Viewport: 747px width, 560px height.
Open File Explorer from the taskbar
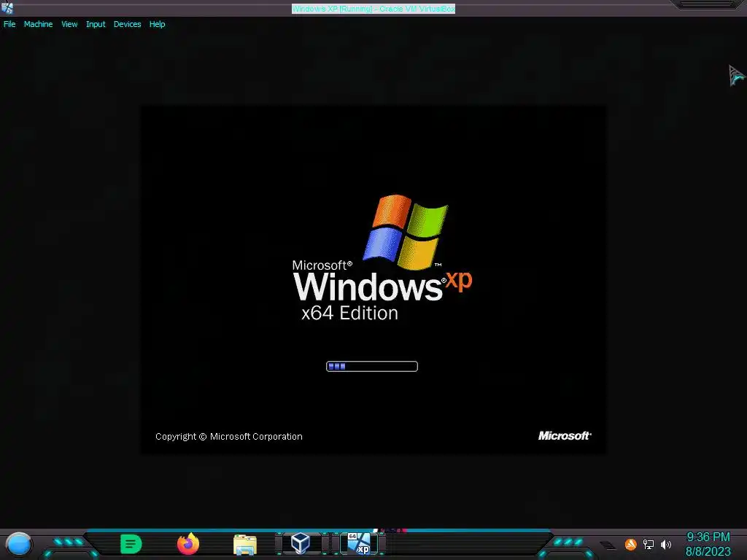[245, 544]
